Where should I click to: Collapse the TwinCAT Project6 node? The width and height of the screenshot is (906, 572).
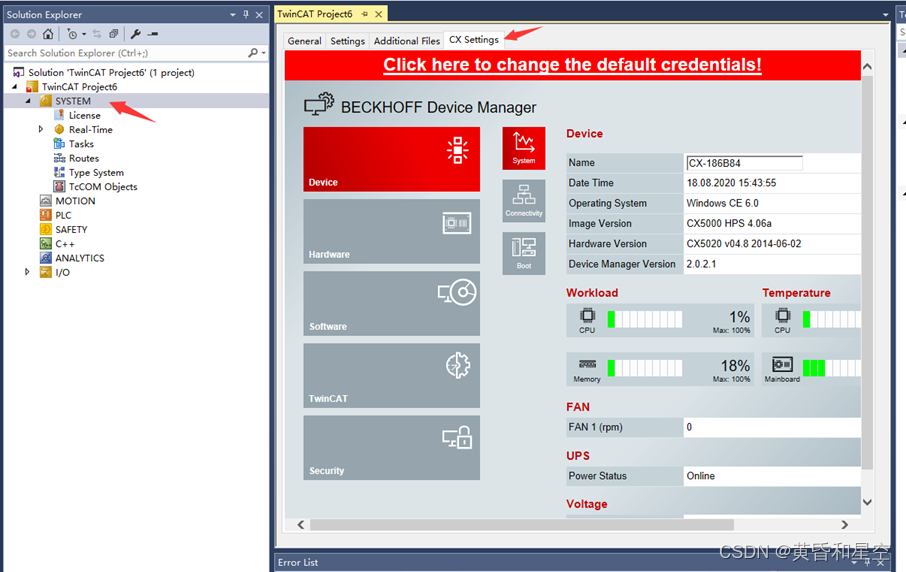click(x=15, y=87)
